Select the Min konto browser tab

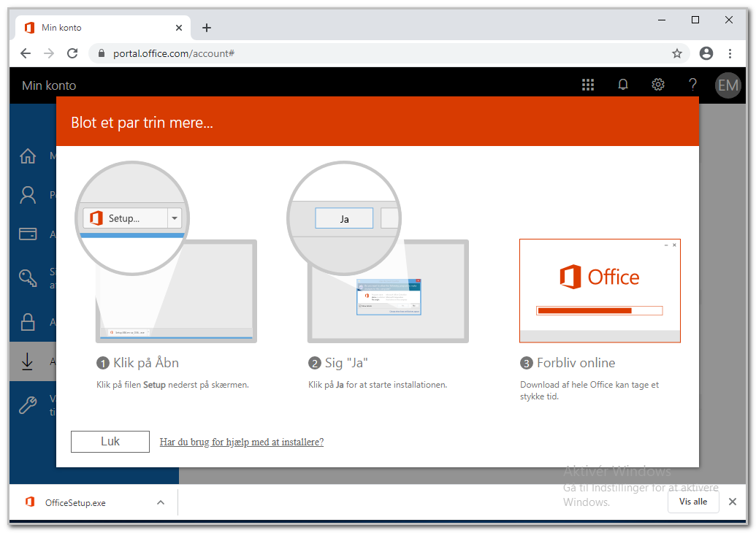pyautogui.click(x=103, y=28)
